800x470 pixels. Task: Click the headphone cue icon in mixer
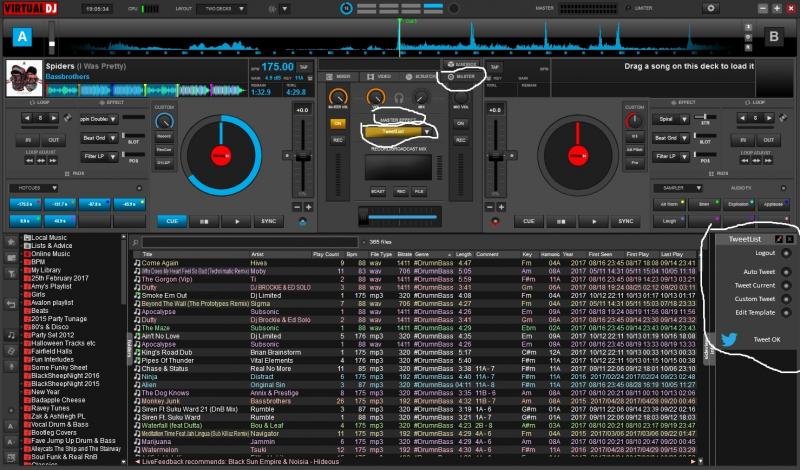(398, 97)
